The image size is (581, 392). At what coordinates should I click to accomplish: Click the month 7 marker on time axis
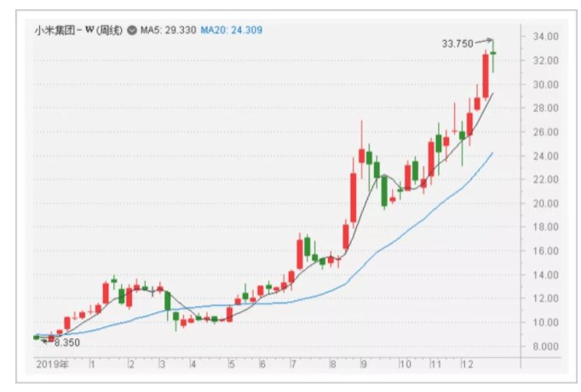(x=292, y=363)
